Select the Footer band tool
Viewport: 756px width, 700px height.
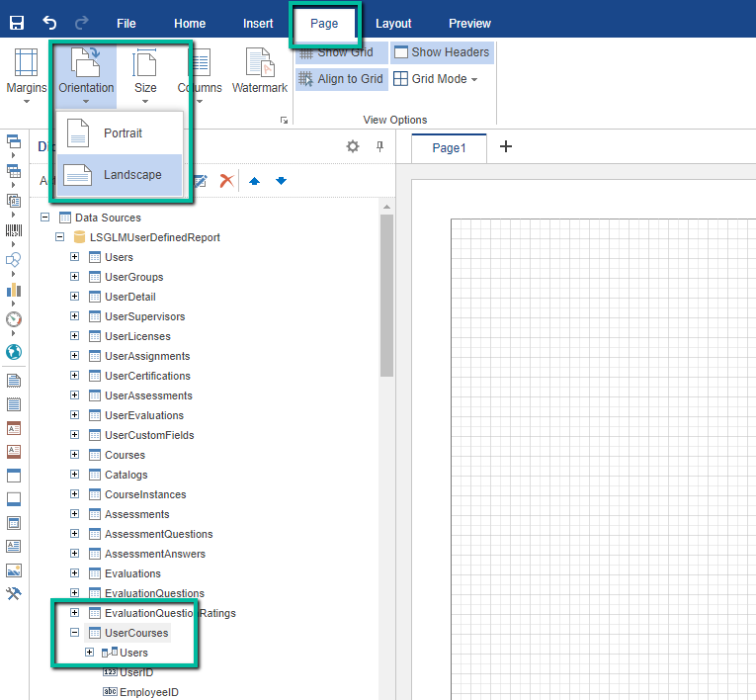tap(14, 499)
